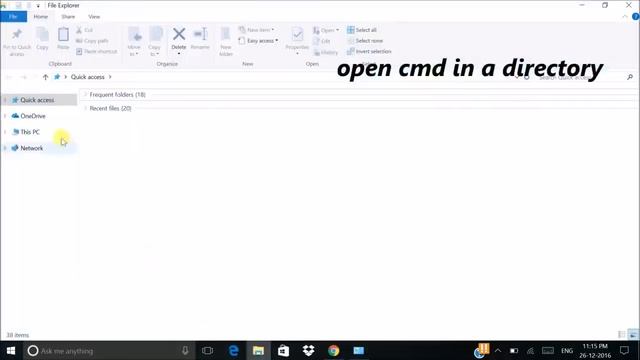This screenshot has width=640, height=360.
Task: Click the Windows Start button
Action: tap(11, 351)
